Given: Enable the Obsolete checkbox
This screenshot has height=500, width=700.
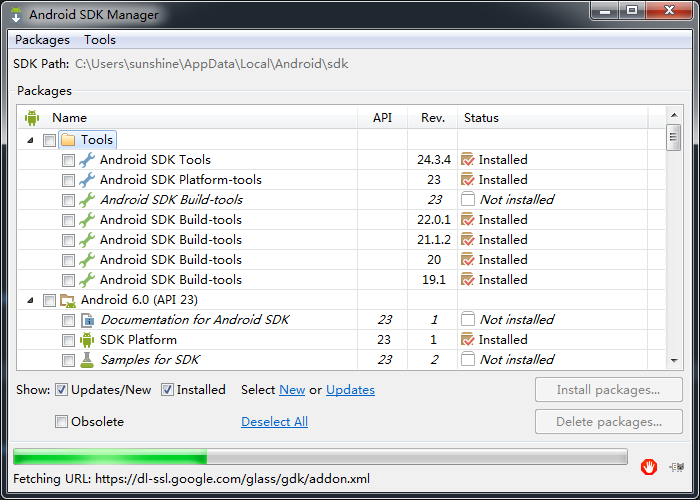Looking at the screenshot, I should coord(61,421).
